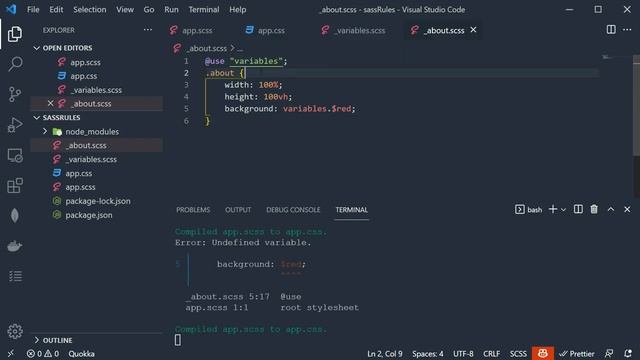Maximize terminal panel with up chevron
Viewport: 640px width, 360px height.
(611, 209)
